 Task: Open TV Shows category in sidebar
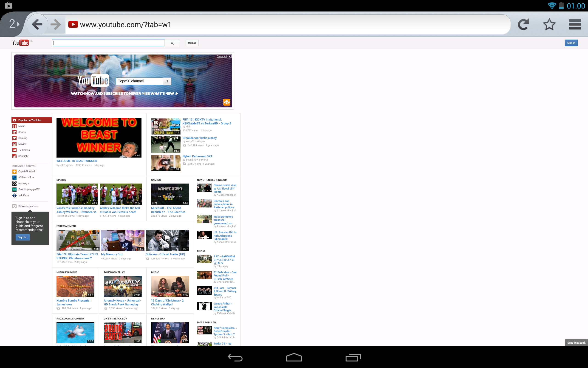click(x=24, y=150)
